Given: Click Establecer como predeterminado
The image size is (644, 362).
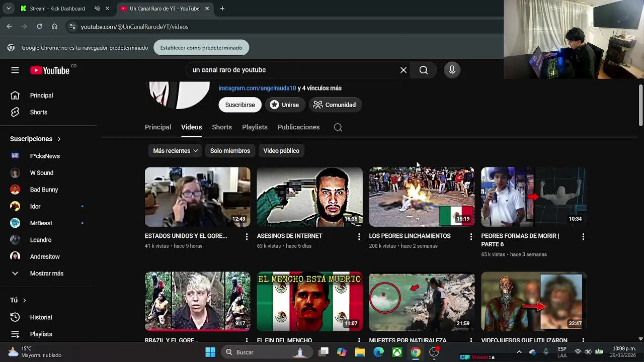Looking at the screenshot, I should pyautogui.click(x=201, y=48).
